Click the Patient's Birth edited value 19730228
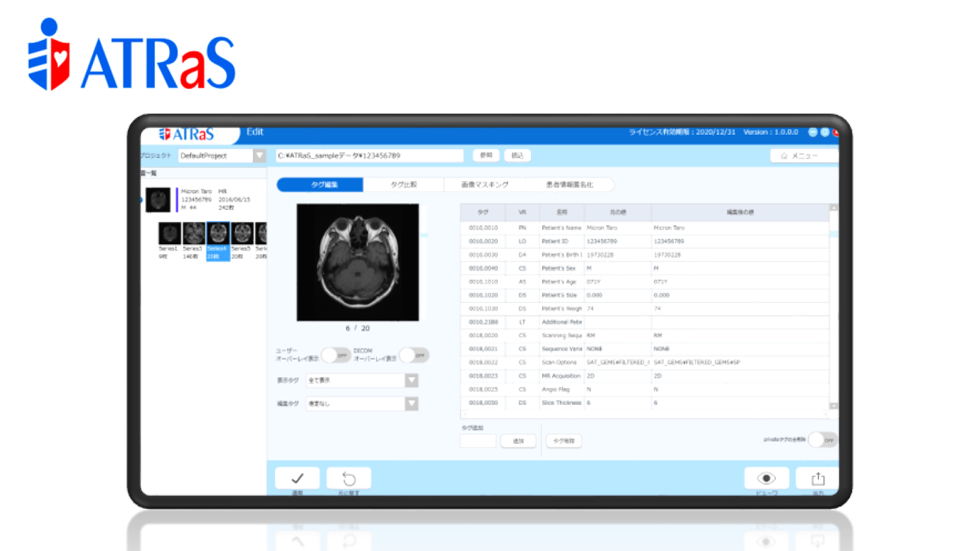This screenshot has height=551, width=980. [x=667, y=255]
